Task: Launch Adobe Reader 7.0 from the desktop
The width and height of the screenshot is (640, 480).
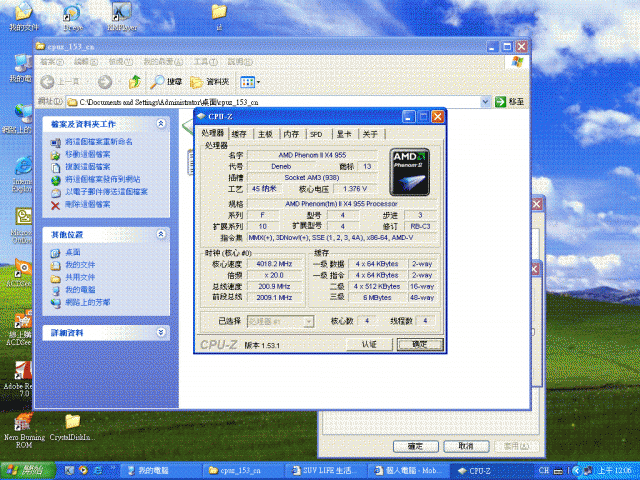Action: pyautogui.click(x=20, y=379)
